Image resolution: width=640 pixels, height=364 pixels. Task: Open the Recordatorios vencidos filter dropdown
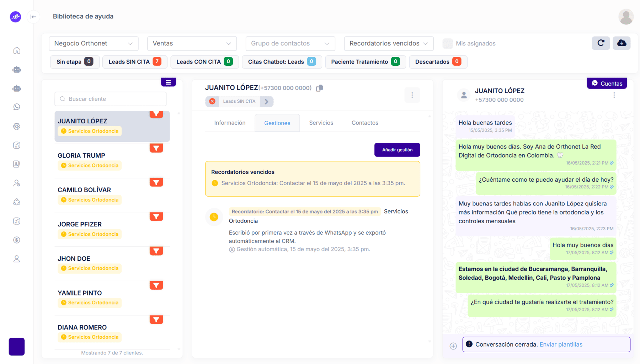point(388,43)
